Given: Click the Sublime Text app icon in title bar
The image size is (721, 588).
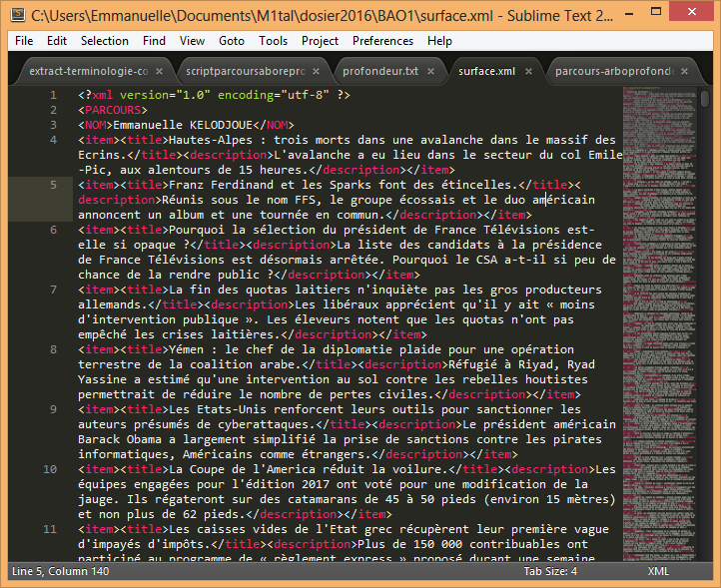Looking at the screenshot, I should (17, 14).
